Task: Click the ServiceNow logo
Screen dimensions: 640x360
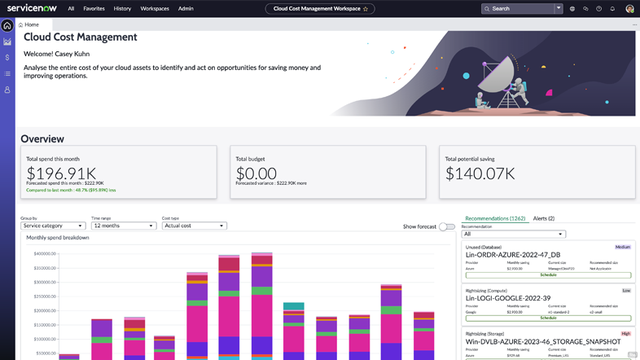Action: (32, 8)
